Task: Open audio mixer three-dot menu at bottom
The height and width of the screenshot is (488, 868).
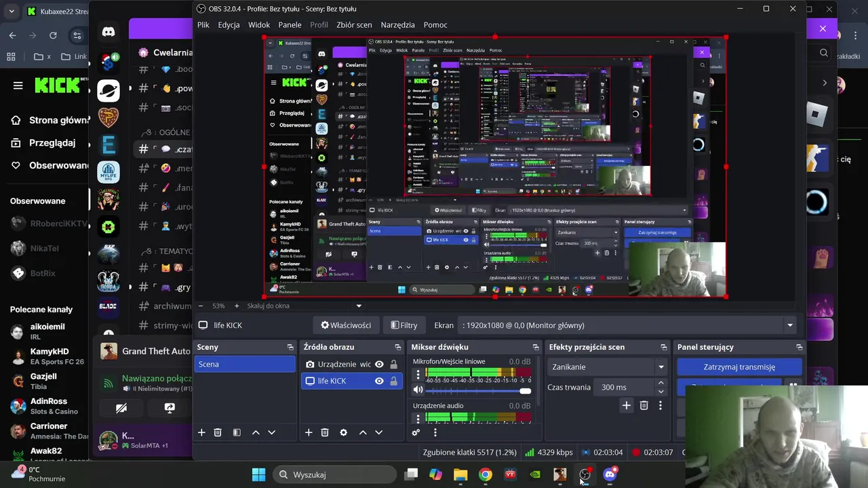Action: click(435, 432)
